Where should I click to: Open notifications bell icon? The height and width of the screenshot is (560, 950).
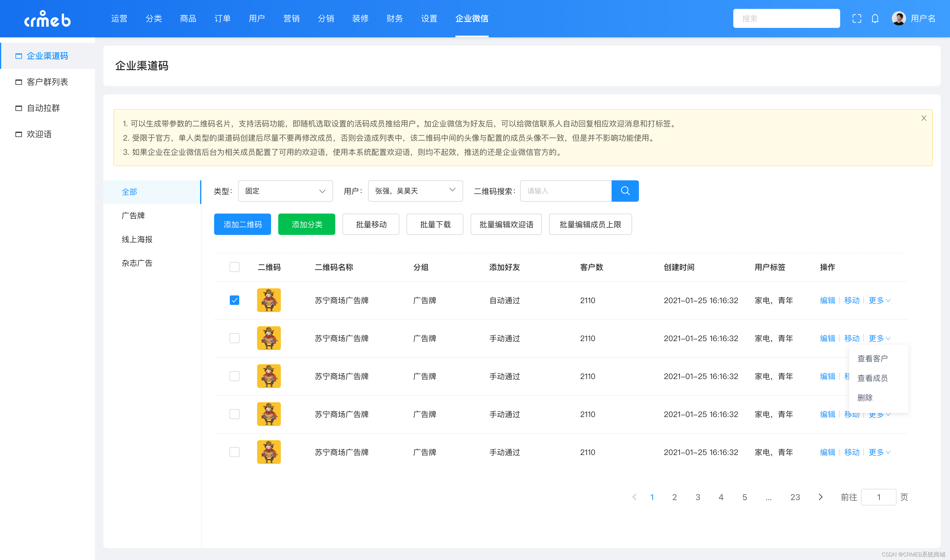coord(875,18)
